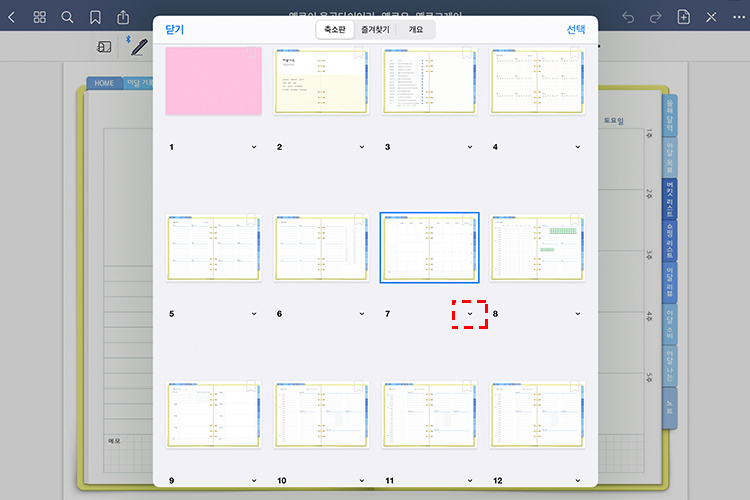
Task: Open the chevron menu for page 2
Action: 362,147
